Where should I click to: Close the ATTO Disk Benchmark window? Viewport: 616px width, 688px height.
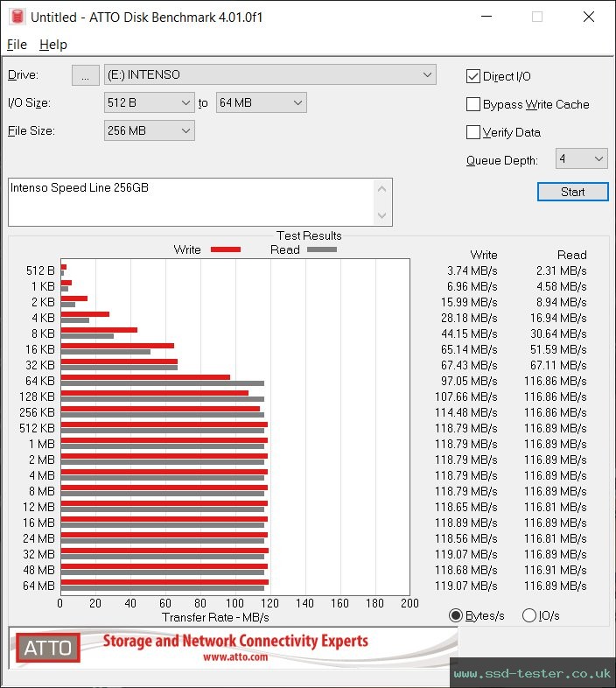click(589, 17)
